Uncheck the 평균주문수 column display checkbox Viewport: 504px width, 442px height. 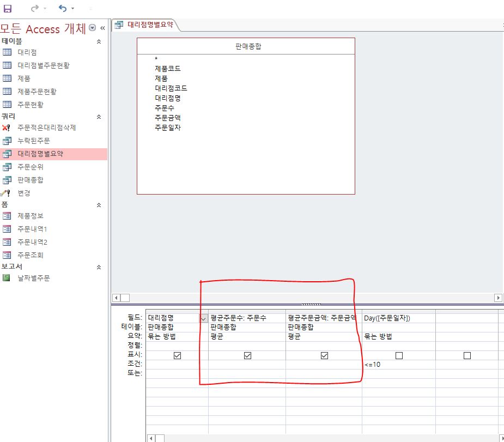point(247,355)
